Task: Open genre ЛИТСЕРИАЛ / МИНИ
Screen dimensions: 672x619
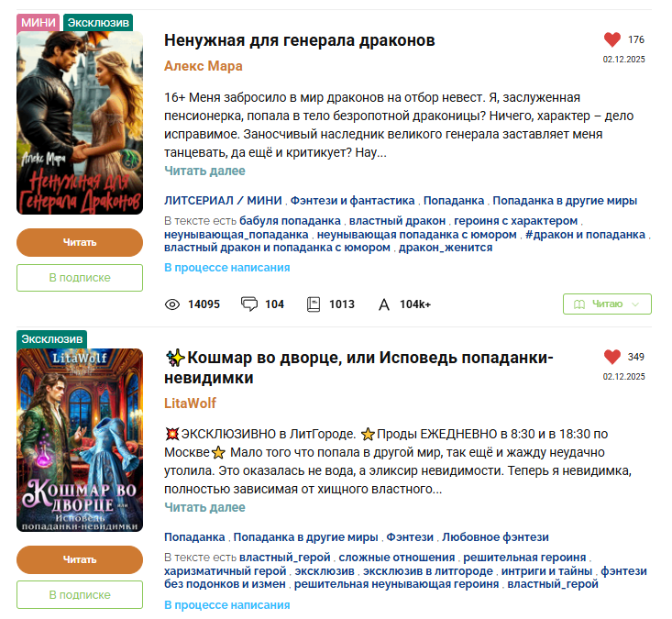Action: tap(223, 201)
